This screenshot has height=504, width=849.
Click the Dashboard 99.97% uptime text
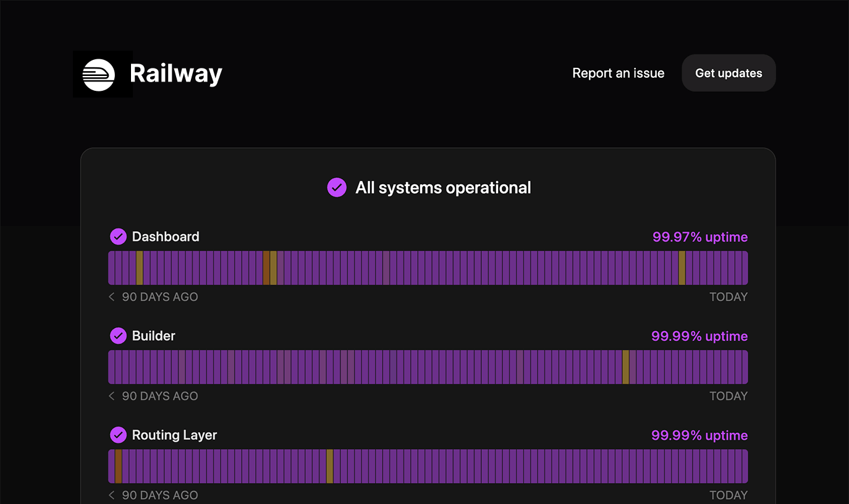699,237
